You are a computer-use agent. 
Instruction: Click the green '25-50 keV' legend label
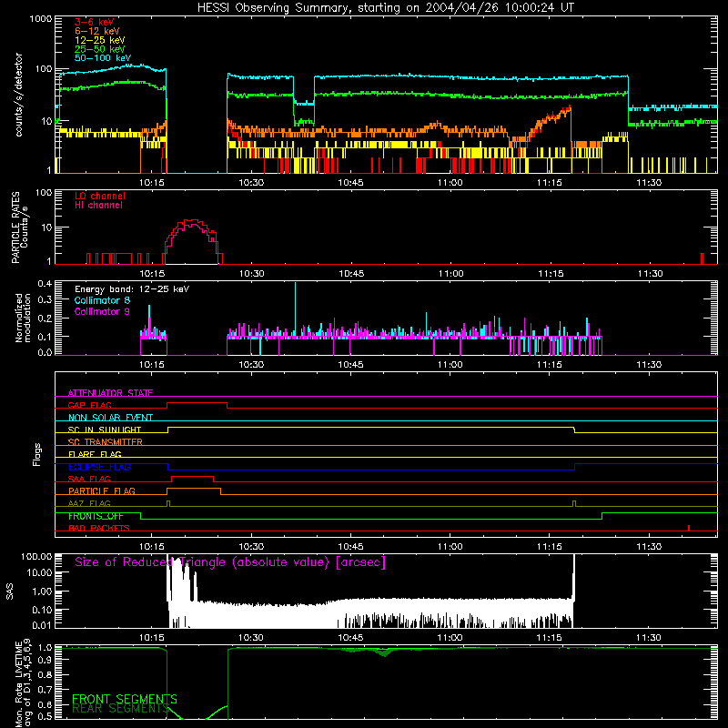[99, 49]
